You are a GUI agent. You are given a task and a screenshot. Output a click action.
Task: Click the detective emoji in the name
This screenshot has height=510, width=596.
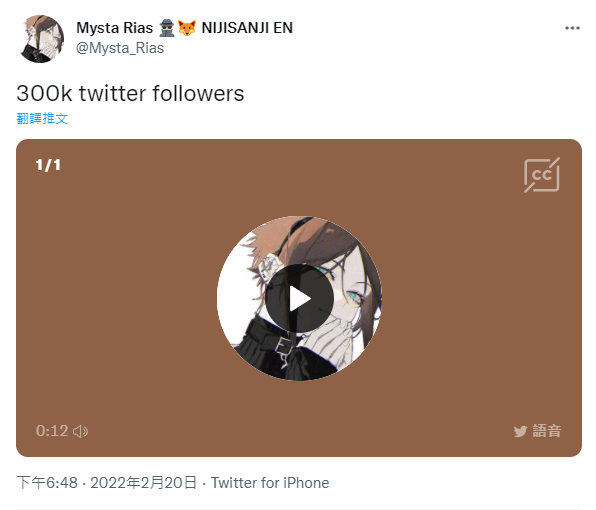166,28
